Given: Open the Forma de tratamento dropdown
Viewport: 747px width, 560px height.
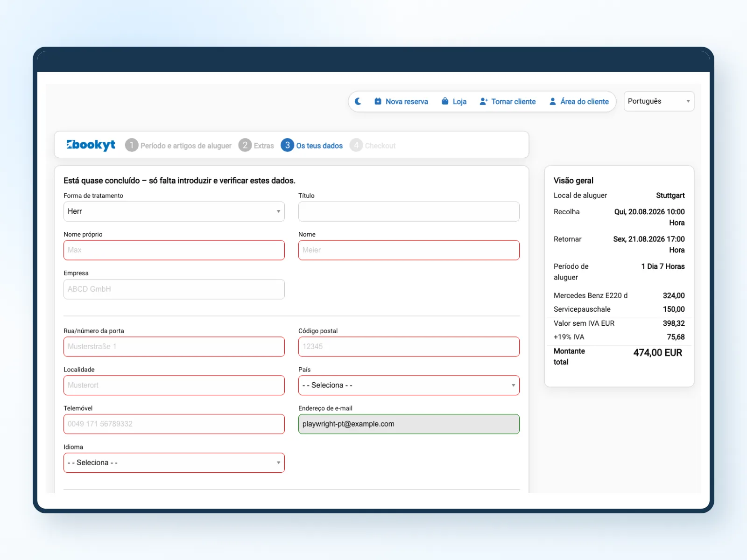Looking at the screenshot, I should [174, 211].
